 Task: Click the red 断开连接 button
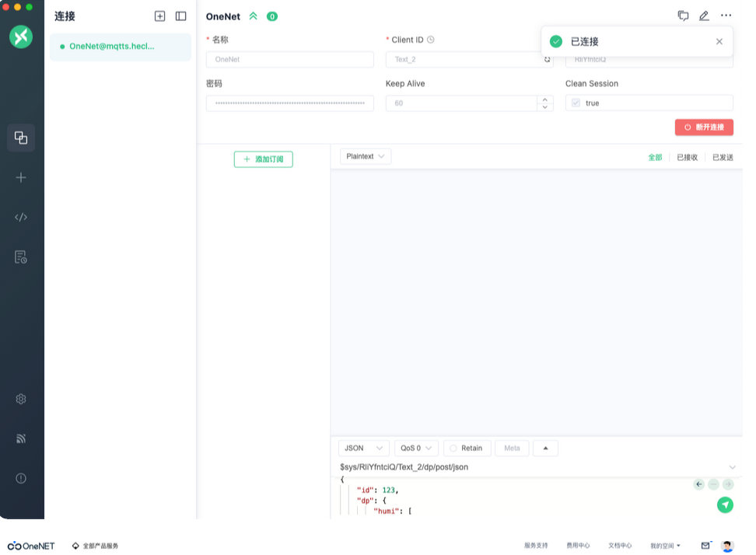tap(704, 127)
